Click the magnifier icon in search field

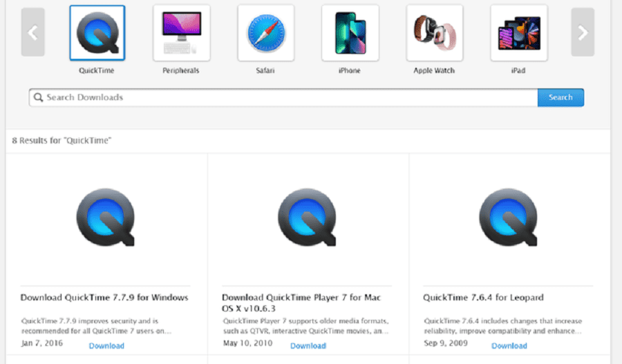pos(38,97)
